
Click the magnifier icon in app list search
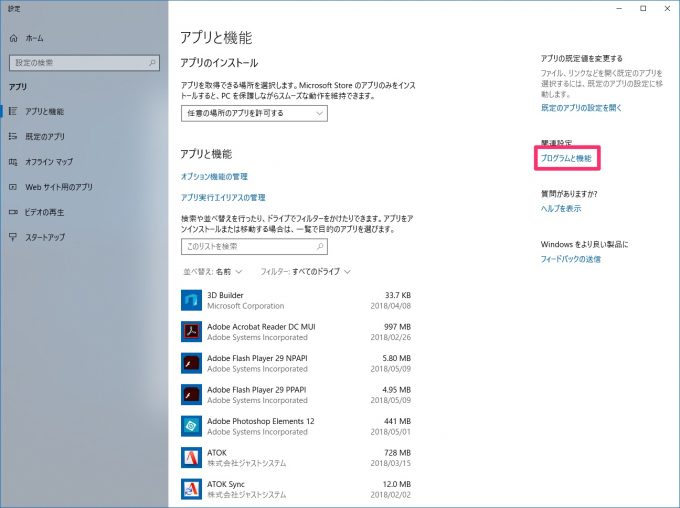pos(320,246)
